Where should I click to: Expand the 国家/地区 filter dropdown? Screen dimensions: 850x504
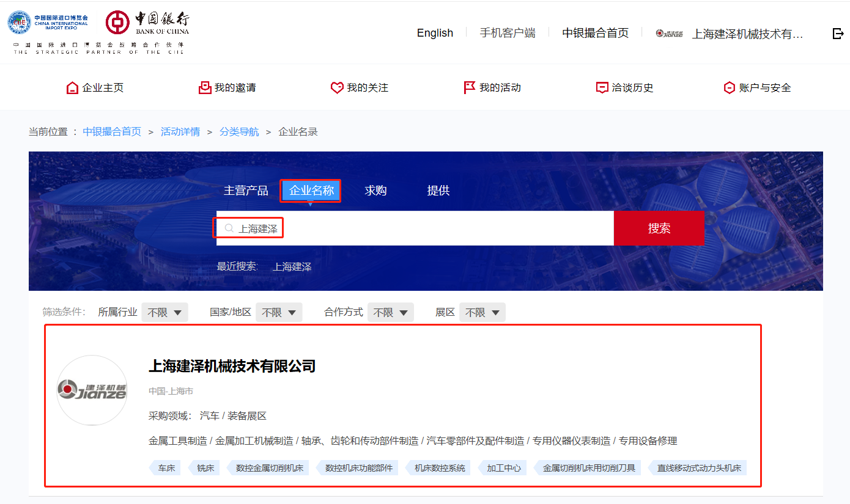(x=279, y=312)
